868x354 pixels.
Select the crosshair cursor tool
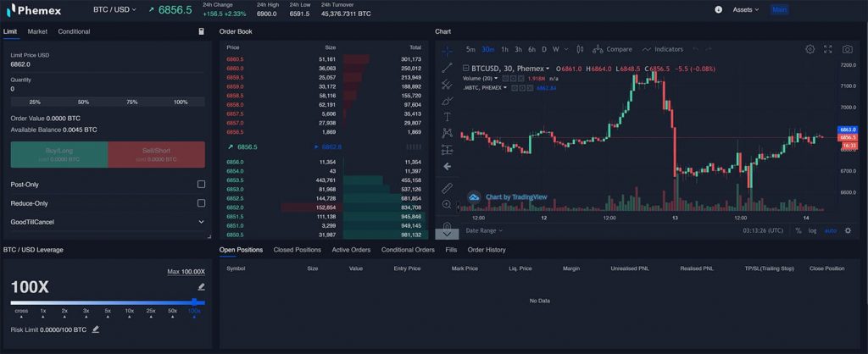tap(448, 52)
